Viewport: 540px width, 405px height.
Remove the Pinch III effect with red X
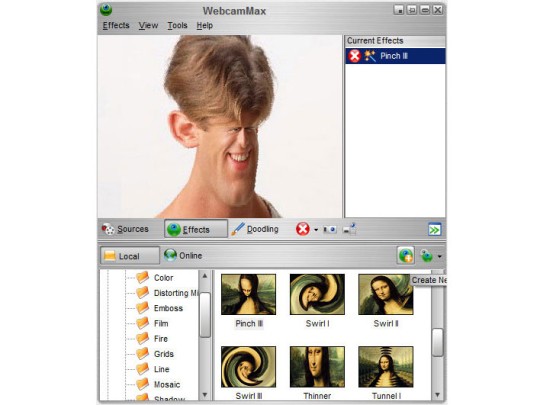(x=354, y=56)
